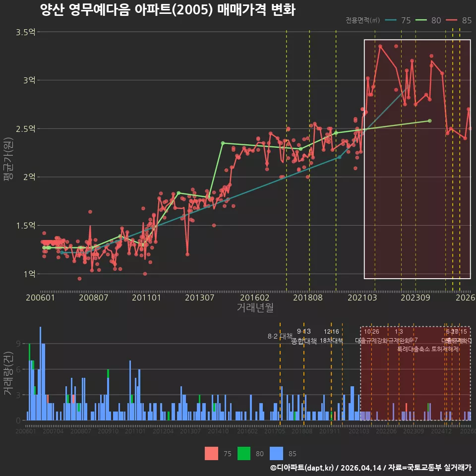Click the 9·13 종합대책 policy label

pos(303,336)
